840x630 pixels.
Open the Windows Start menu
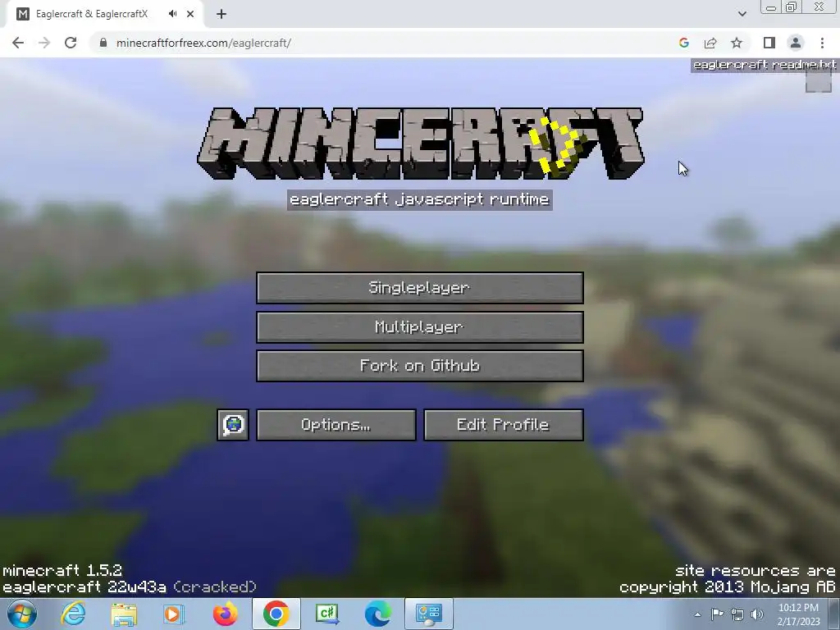pos(22,614)
